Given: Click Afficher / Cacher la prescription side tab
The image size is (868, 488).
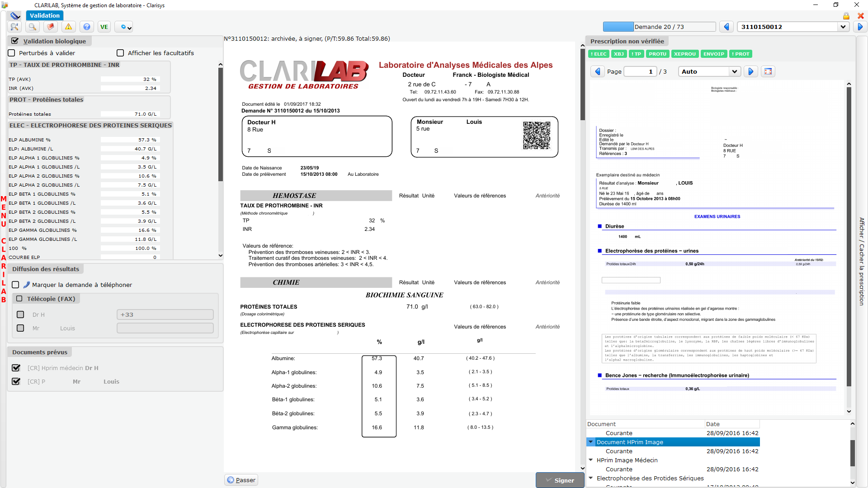Looking at the screenshot, I should point(862,261).
